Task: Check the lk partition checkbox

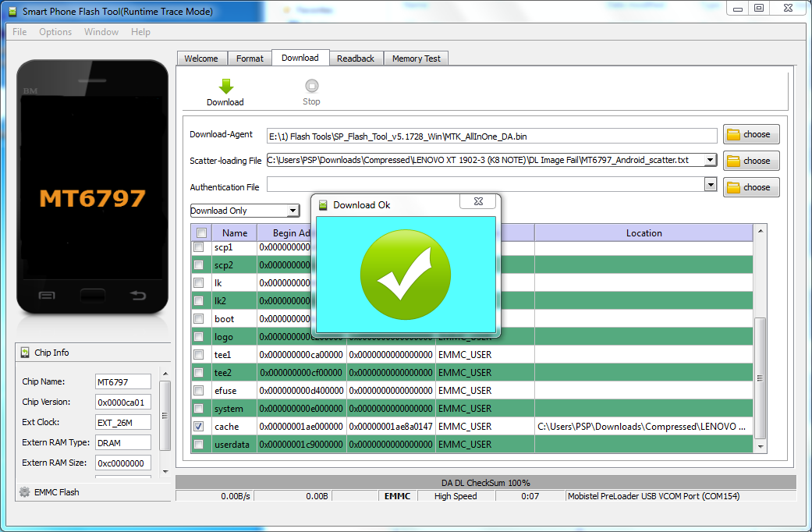Action: pyautogui.click(x=198, y=283)
